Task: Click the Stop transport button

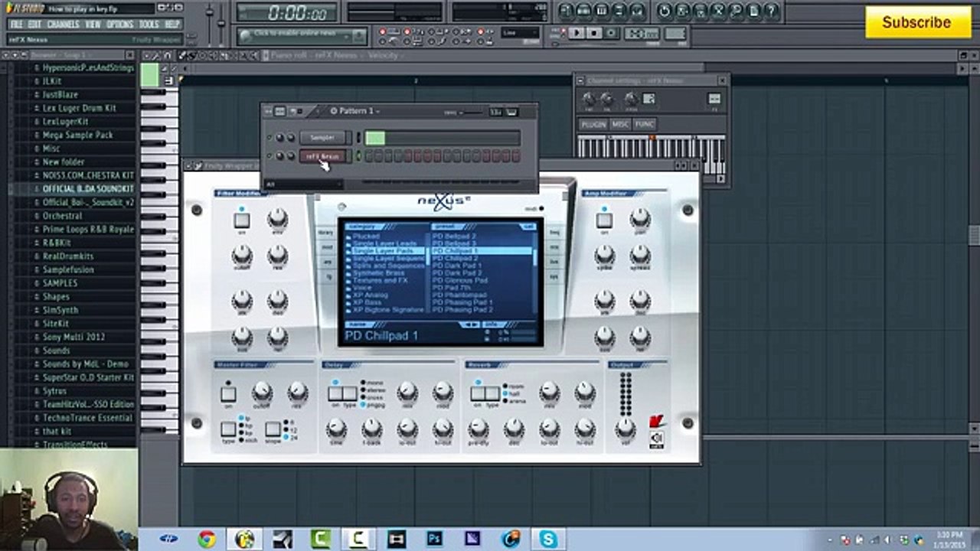Action: [594, 33]
